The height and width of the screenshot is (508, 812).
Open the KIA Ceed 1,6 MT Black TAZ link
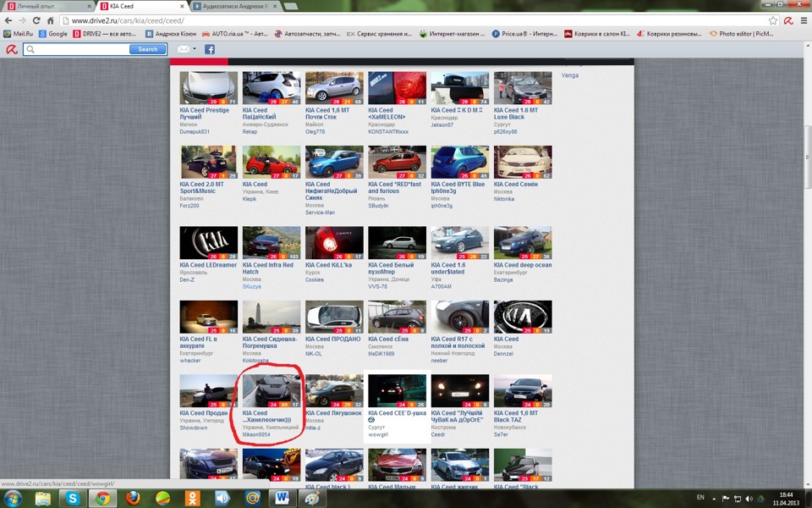516,417
